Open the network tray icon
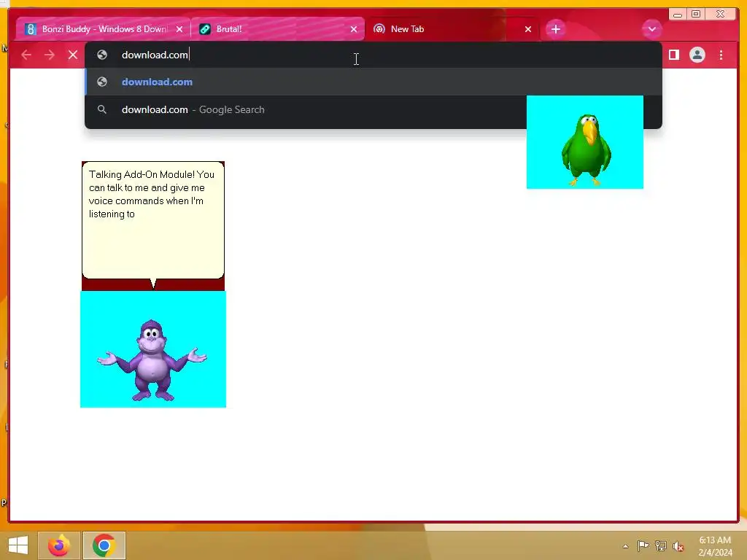This screenshot has height=560, width=747. click(661, 545)
